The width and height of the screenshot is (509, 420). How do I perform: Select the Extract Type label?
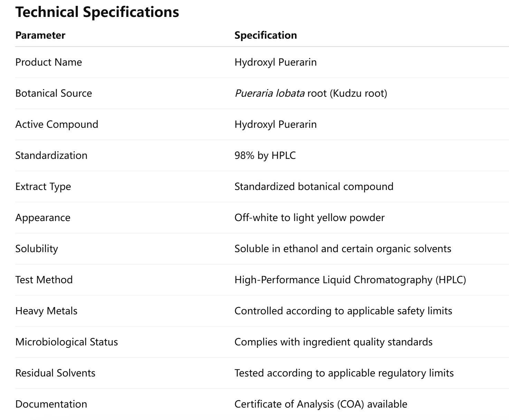43,187
